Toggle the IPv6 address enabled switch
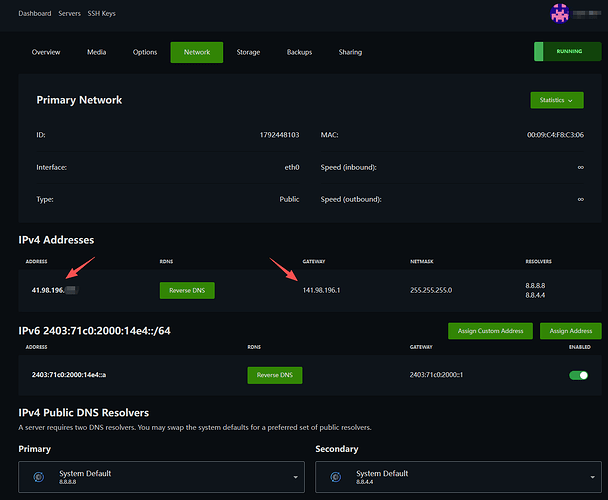The height and width of the screenshot is (500, 608). coord(578,375)
